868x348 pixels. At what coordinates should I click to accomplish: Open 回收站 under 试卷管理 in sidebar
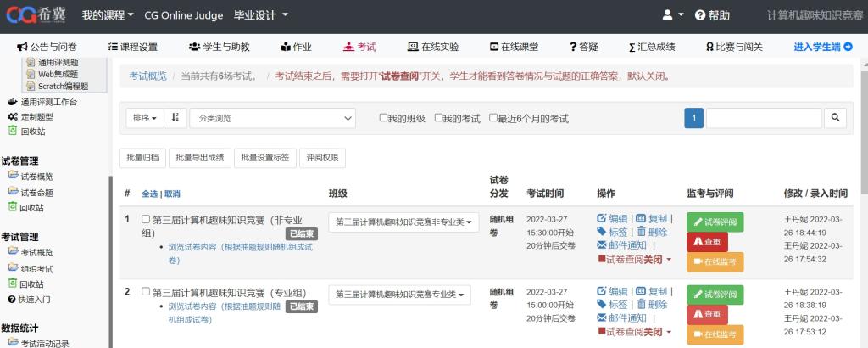tap(31, 207)
